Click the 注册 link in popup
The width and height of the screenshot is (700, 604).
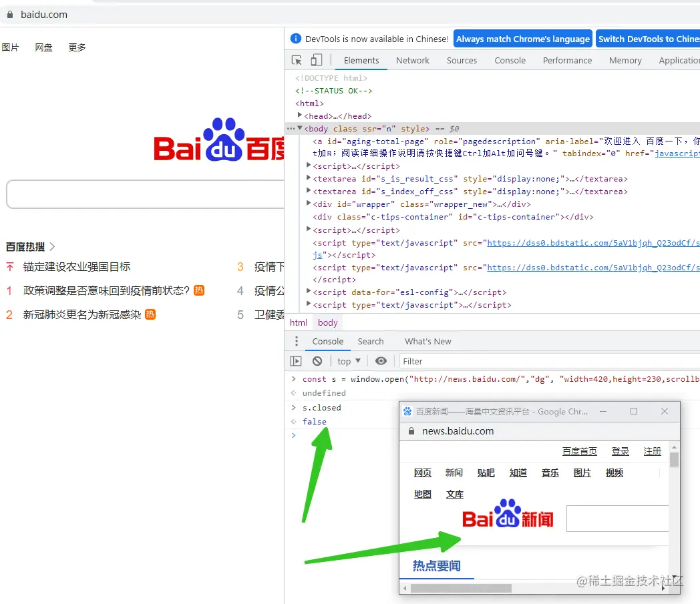[x=652, y=451]
